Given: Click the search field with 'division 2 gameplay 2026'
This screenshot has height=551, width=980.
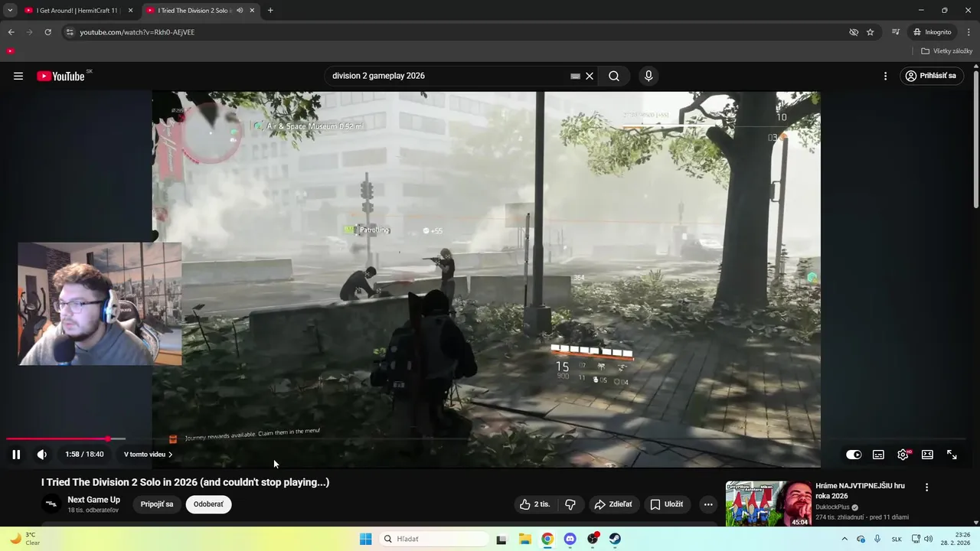Looking at the screenshot, I should pos(448,76).
